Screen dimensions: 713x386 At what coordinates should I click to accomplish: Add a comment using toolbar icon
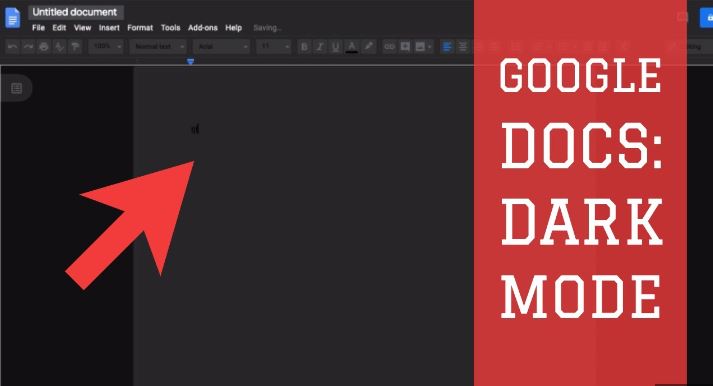[405, 46]
